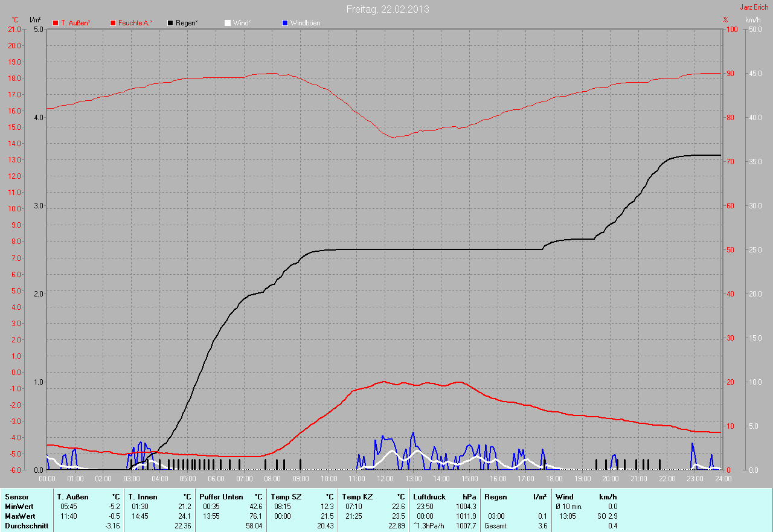Select the Regen legend label
Viewport: 773px width, 532px height.
click(187, 23)
